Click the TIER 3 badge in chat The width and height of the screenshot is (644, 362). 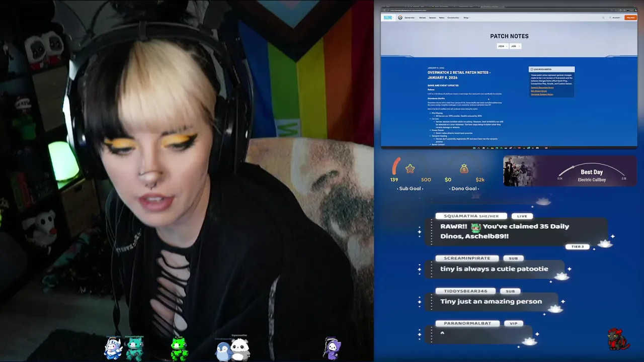click(x=577, y=247)
